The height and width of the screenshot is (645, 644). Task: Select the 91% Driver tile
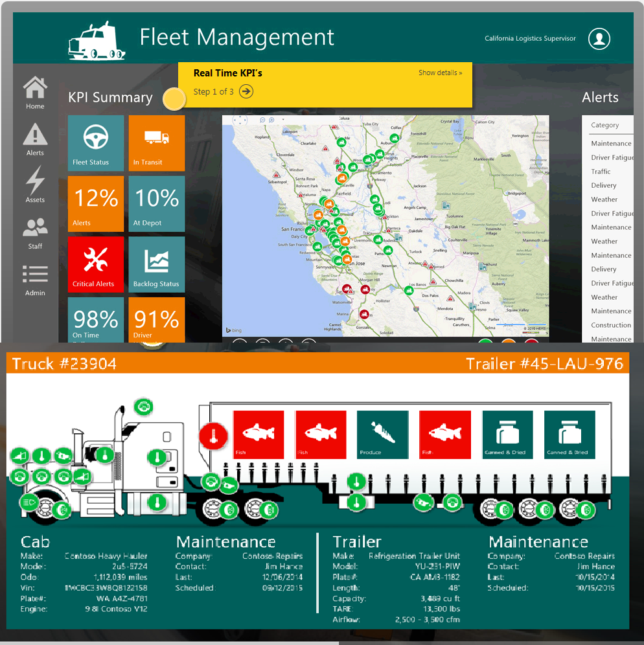156,320
